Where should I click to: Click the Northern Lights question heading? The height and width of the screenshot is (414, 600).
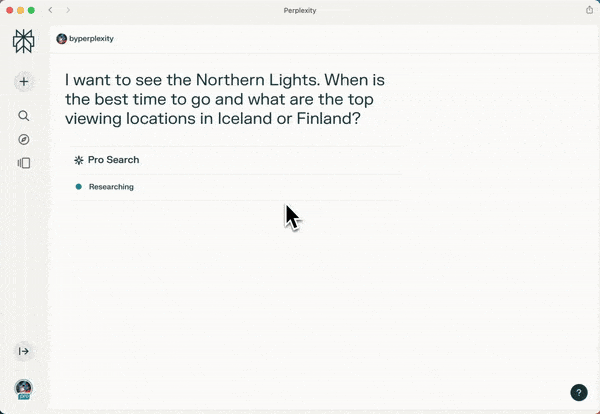pos(225,99)
